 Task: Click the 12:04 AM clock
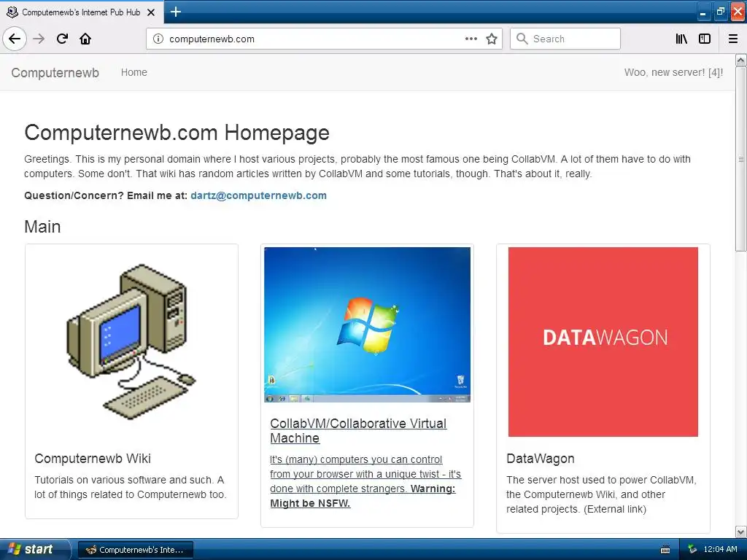pyautogui.click(x=720, y=550)
